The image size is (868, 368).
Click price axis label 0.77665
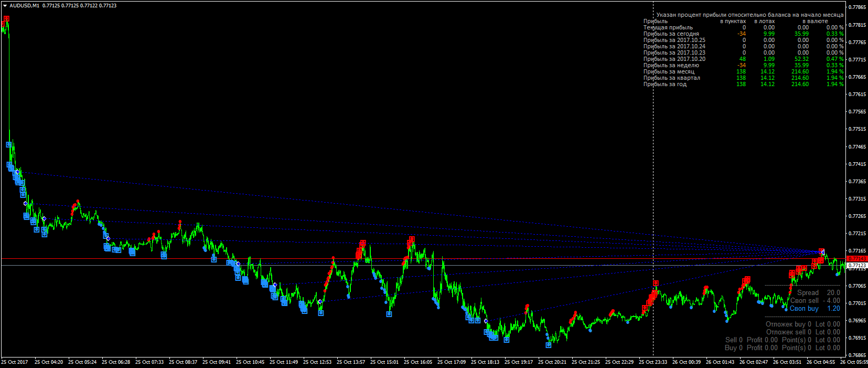[857, 77]
